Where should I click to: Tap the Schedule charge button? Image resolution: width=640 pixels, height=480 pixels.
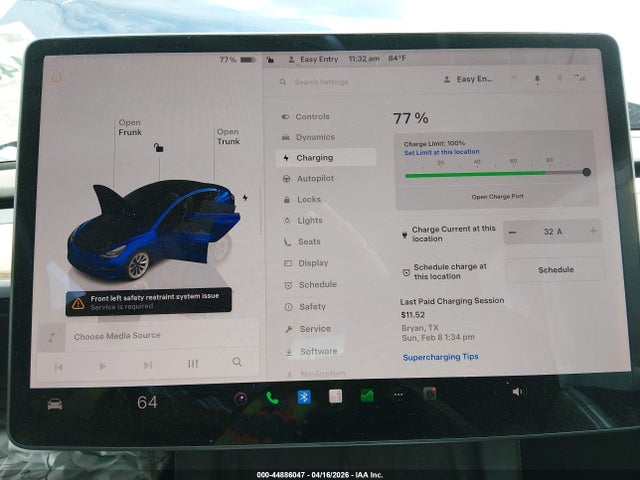pos(556,270)
